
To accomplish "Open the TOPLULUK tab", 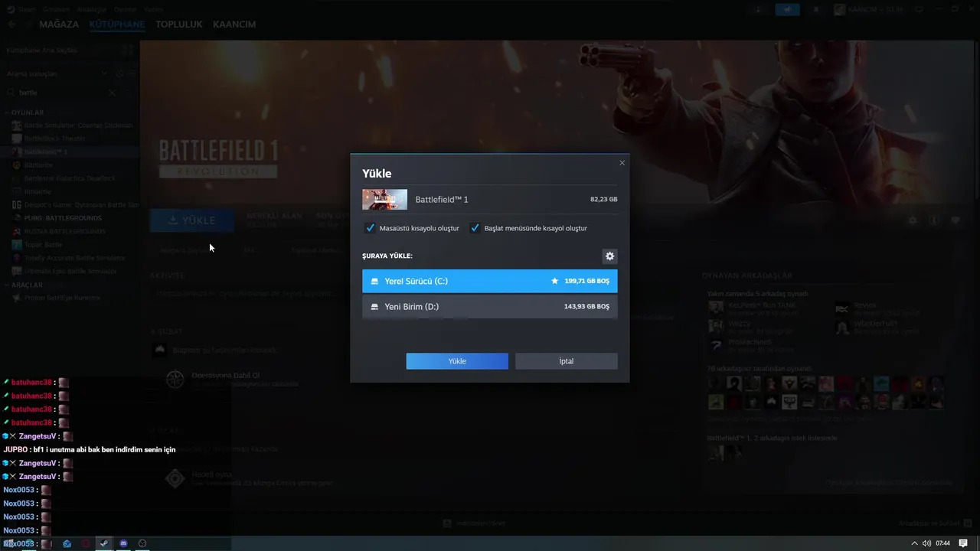I will coord(179,24).
